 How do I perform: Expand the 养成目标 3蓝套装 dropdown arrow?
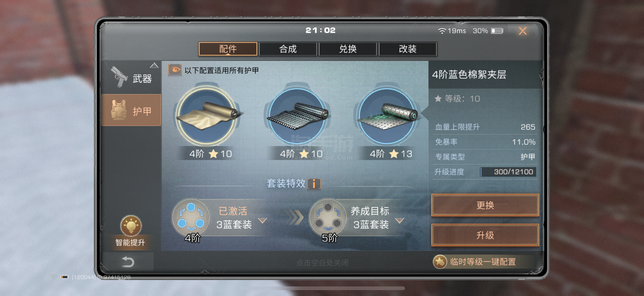click(x=400, y=220)
